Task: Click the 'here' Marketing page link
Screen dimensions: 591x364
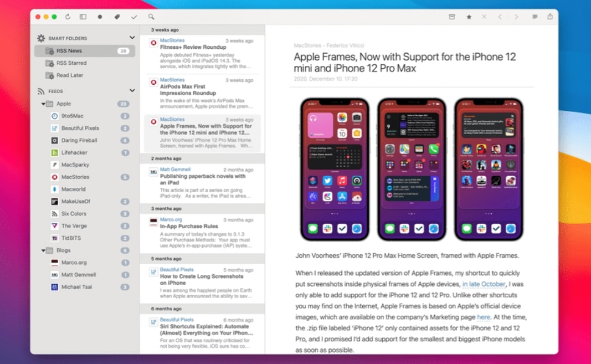Action: pos(483,317)
